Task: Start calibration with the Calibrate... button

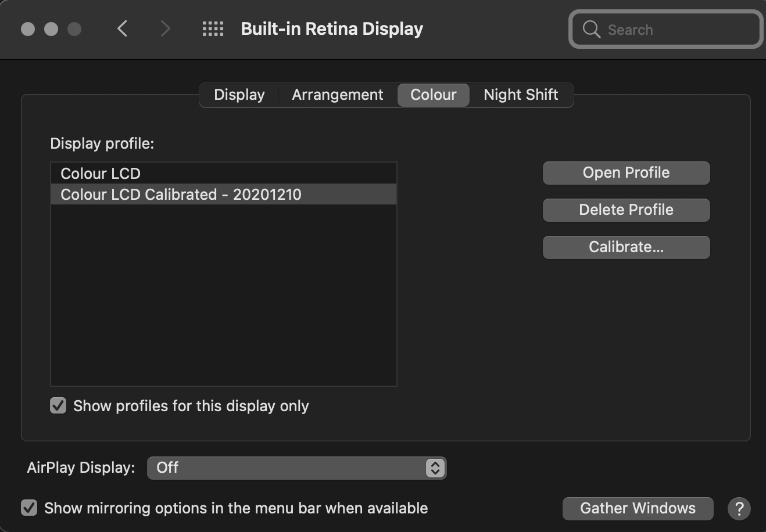Action: tap(626, 247)
